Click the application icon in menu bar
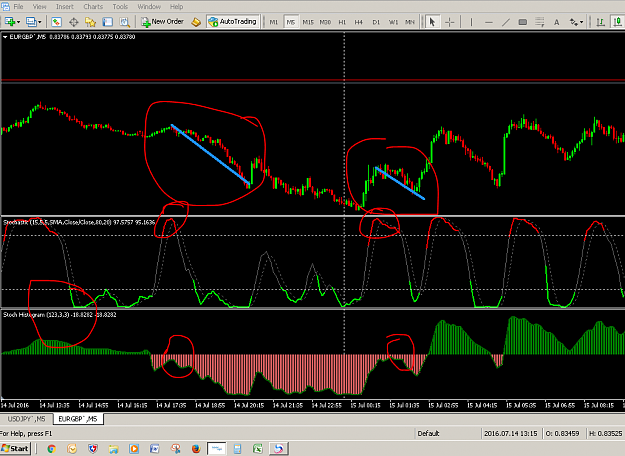This screenshot has width=625, height=456. coord(5,6)
